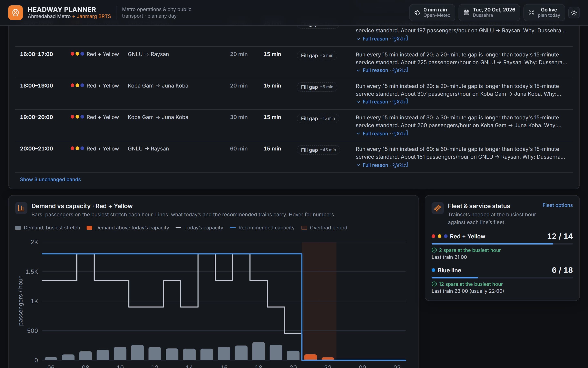The image size is (588, 368).
Task: Click the 18:00–19:00 time band
Action: tap(37, 86)
